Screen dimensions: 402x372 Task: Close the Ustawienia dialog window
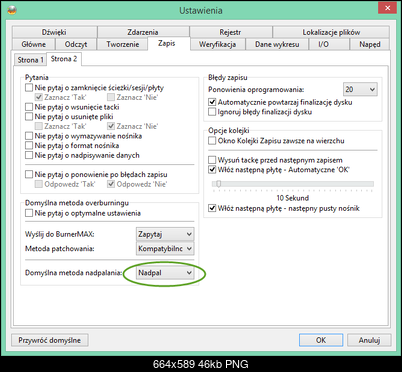[387, 8]
